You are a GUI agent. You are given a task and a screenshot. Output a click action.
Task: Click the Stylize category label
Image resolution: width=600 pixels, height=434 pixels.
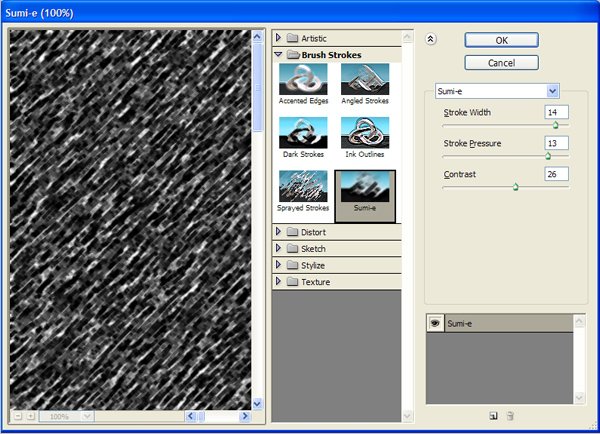[313, 265]
